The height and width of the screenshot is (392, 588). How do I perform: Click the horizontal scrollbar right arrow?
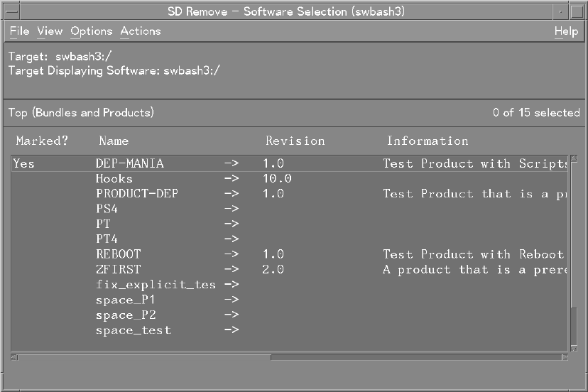pyautogui.click(x=565, y=356)
